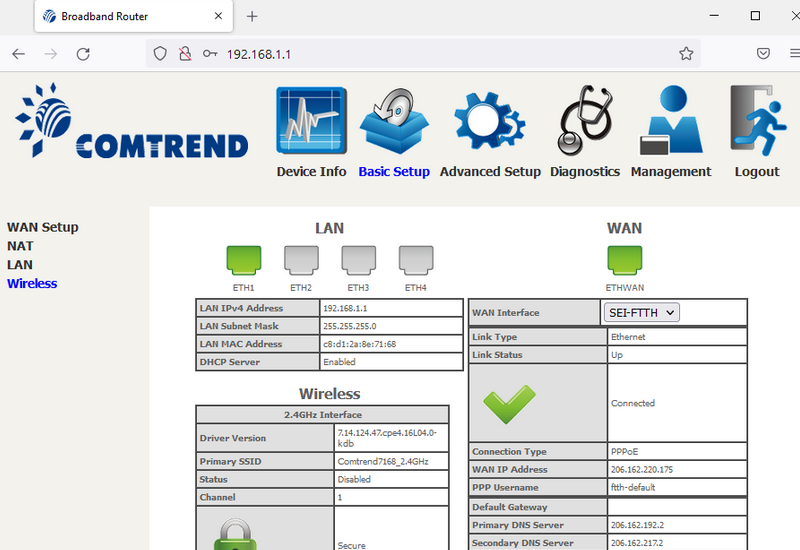
Task: Open Advanced Setup gear icon
Action: pyautogui.click(x=489, y=122)
